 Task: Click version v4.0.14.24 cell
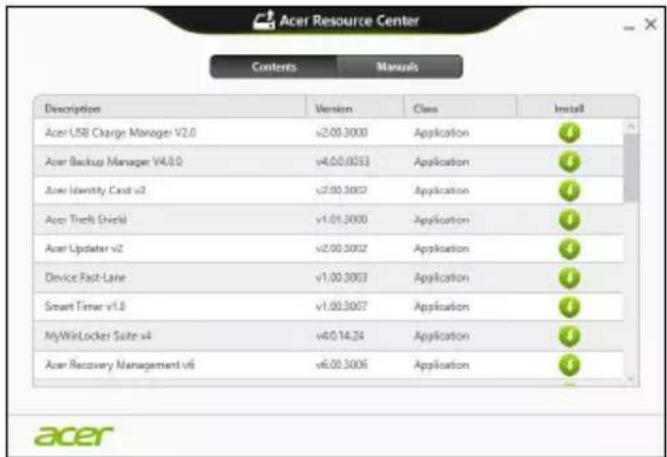tap(339, 336)
